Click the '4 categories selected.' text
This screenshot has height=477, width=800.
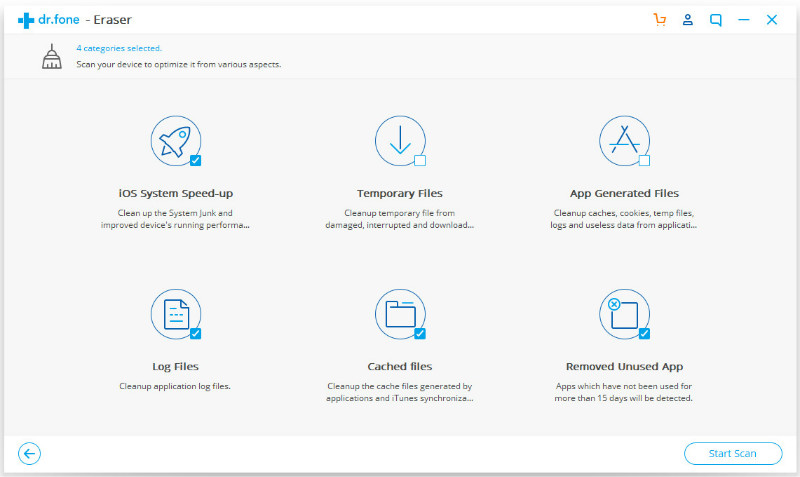[x=119, y=48]
